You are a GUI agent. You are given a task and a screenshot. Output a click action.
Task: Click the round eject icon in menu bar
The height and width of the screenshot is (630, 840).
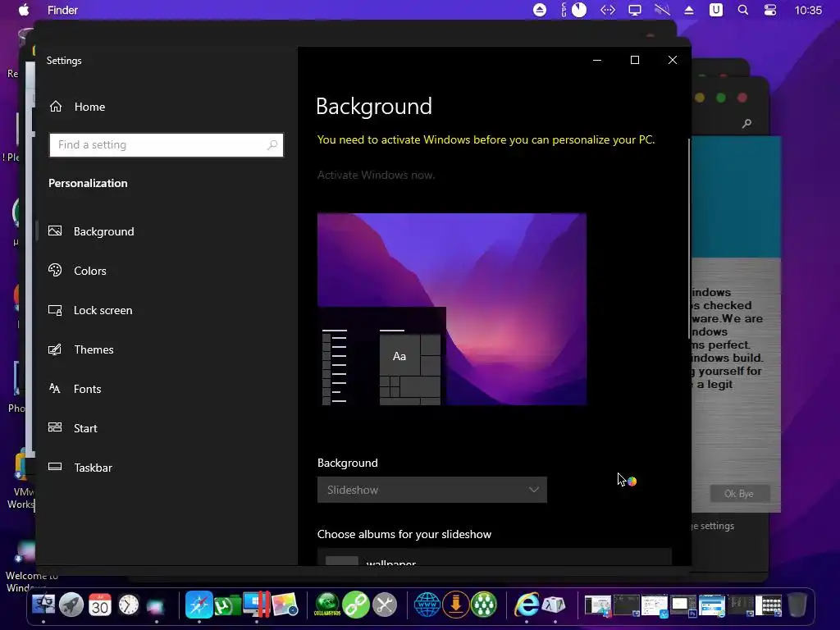[x=540, y=10]
